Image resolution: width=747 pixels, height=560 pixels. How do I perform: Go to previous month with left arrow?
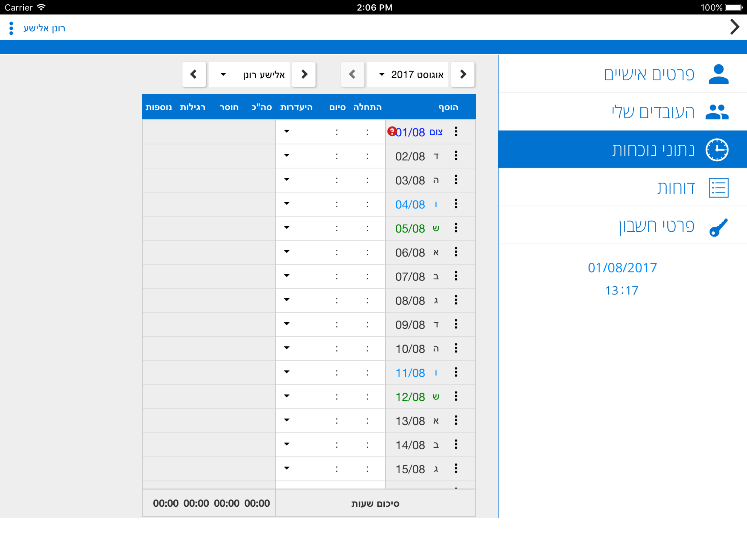pos(352,74)
